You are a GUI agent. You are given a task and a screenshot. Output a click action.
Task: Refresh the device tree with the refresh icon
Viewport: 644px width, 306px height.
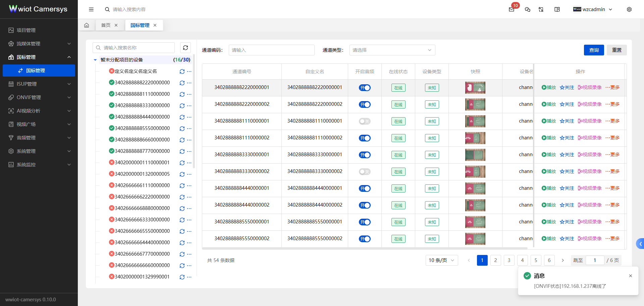point(185,47)
